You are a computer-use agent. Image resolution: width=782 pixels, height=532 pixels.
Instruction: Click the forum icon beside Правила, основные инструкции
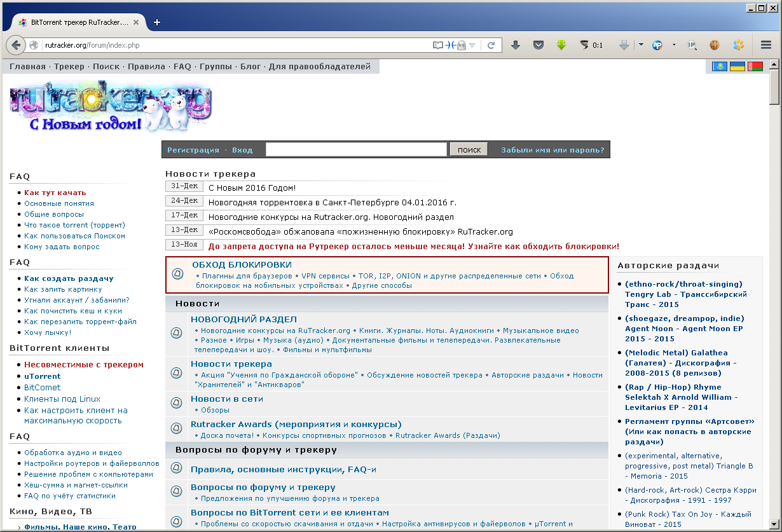click(x=177, y=469)
